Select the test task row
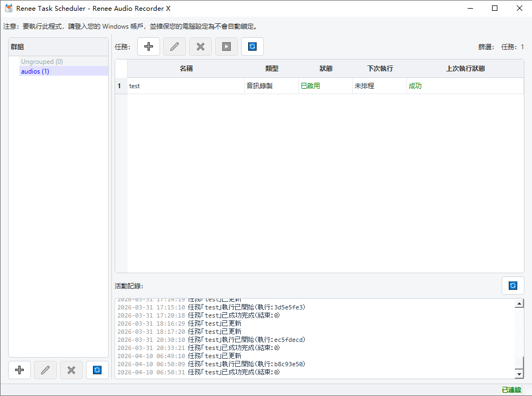Screen dimensions: 532x396 click(325, 86)
